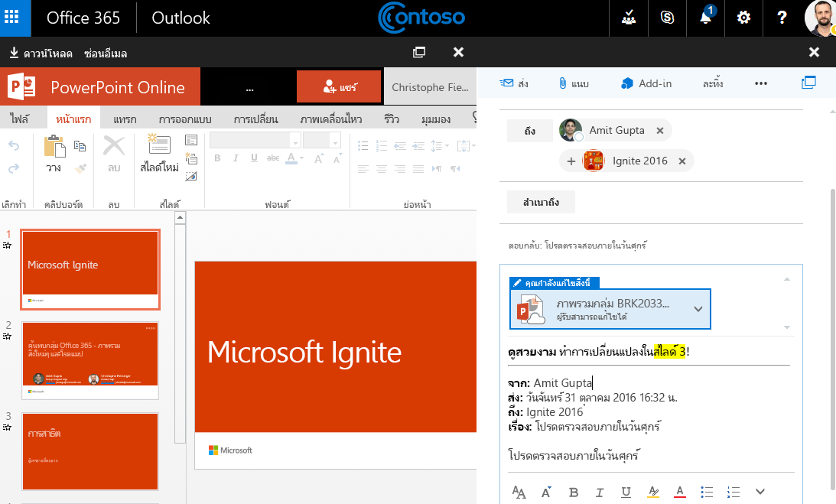Click the PowerPoint font color A swatch
The height and width of the screenshot is (504, 836).
click(291, 158)
